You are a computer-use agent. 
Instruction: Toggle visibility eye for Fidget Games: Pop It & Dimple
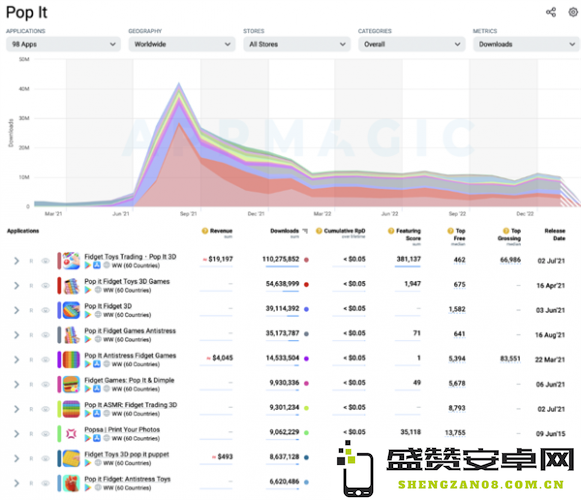(x=45, y=384)
